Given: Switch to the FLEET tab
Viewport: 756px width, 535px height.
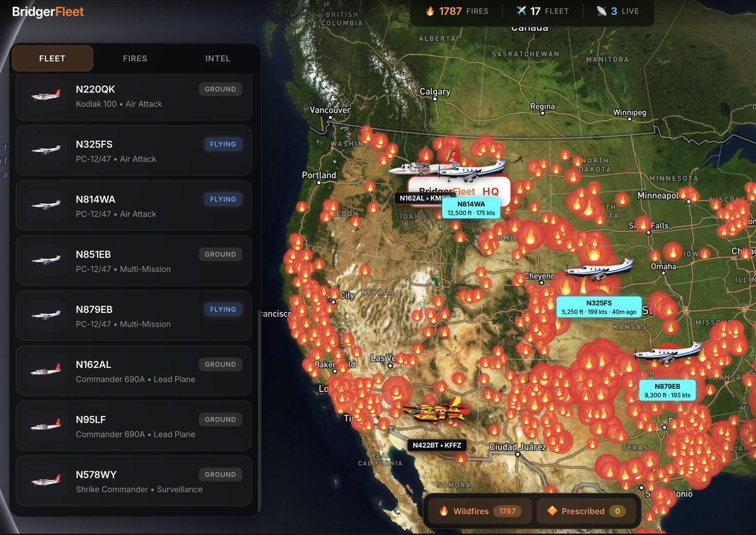Looking at the screenshot, I should (x=52, y=59).
